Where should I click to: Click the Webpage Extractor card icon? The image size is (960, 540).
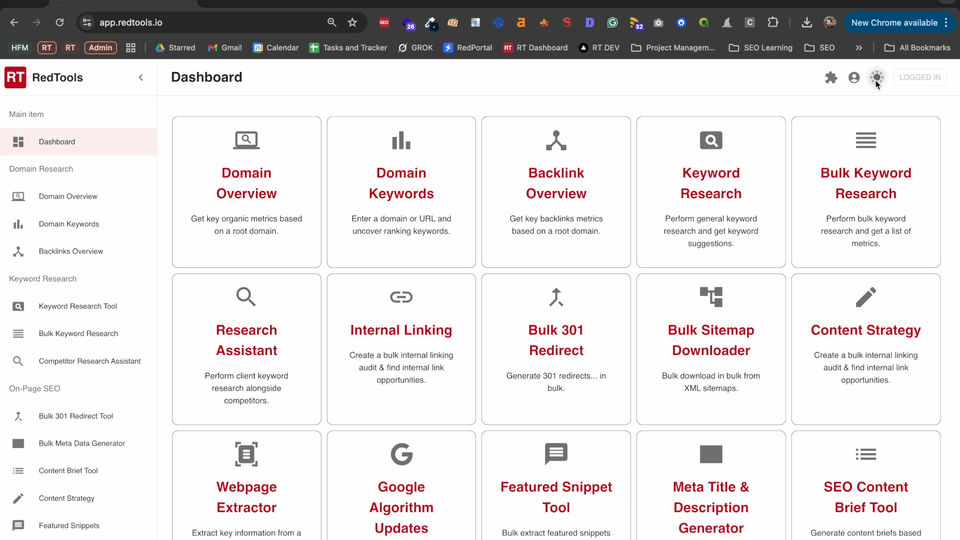point(246,454)
